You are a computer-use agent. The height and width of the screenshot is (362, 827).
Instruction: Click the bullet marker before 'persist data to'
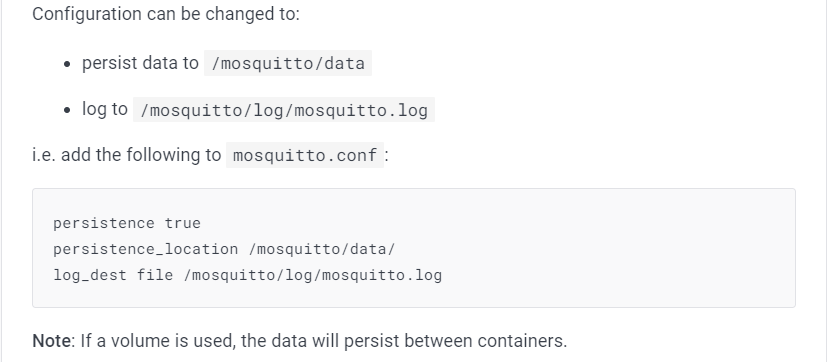pos(66,64)
